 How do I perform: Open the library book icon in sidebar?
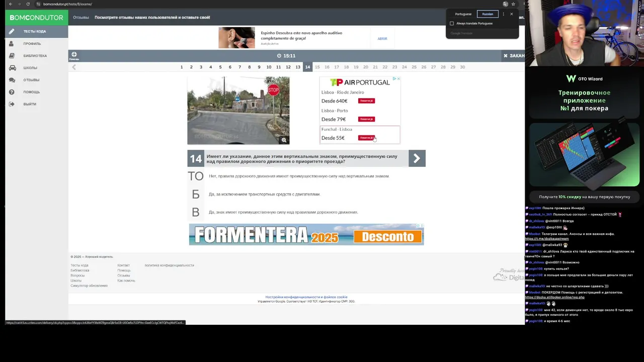(x=12, y=56)
